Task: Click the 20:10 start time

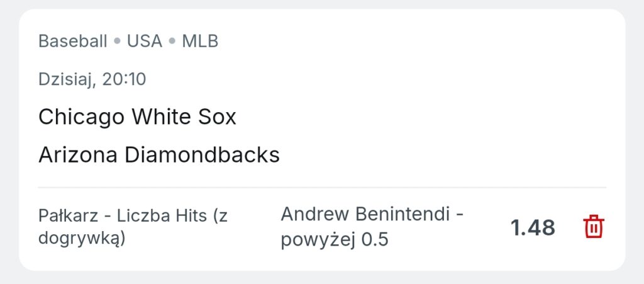Action: (x=124, y=79)
